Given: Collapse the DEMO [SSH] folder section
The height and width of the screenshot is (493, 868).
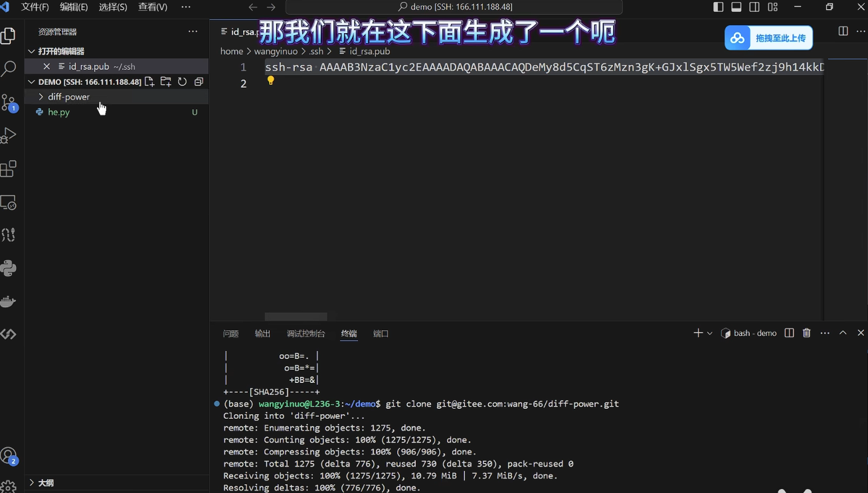Looking at the screenshot, I should 84,82.
